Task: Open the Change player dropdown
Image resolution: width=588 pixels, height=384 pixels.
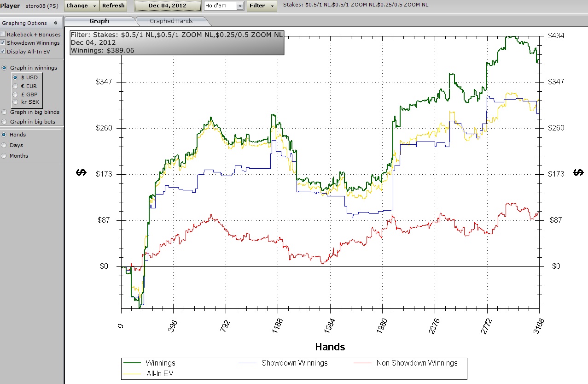Action: [x=82, y=6]
